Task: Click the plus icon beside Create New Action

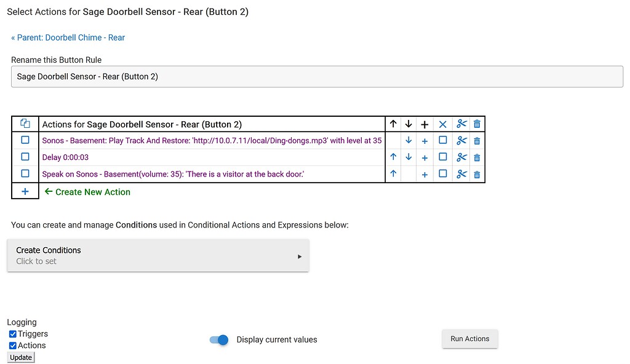Action: tap(25, 191)
